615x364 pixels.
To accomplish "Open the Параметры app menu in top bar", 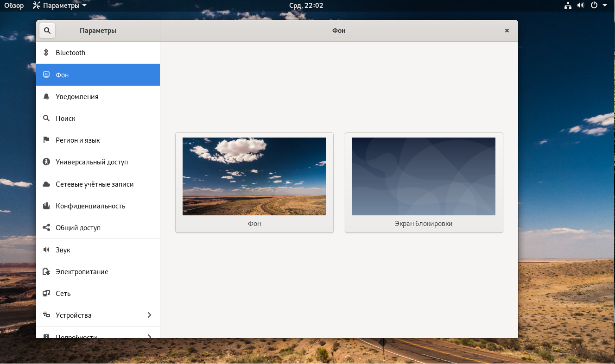I will (x=59, y=6).
